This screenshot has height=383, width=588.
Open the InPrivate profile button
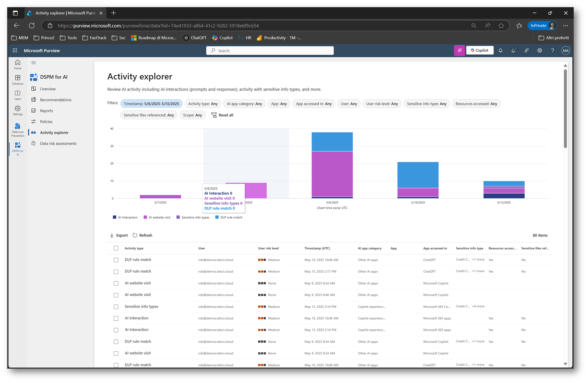pyautogui.click(x=542, y=26)
